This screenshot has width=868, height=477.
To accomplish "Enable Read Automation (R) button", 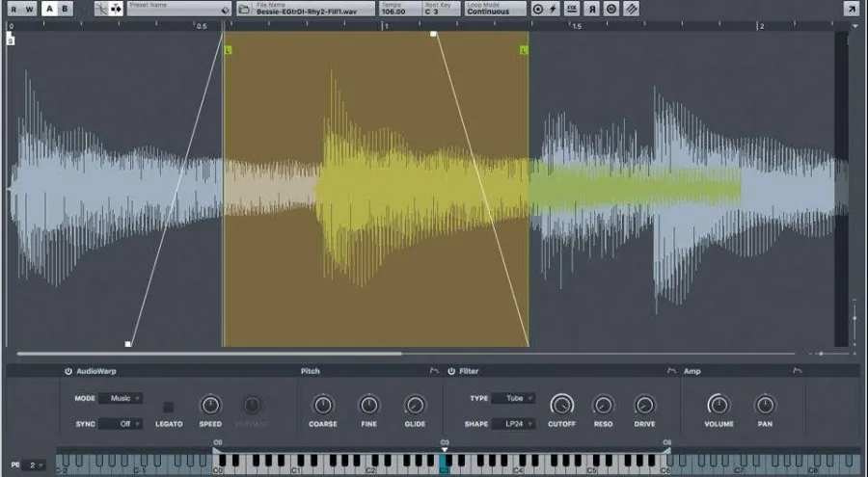I will (x=14, y=9).
